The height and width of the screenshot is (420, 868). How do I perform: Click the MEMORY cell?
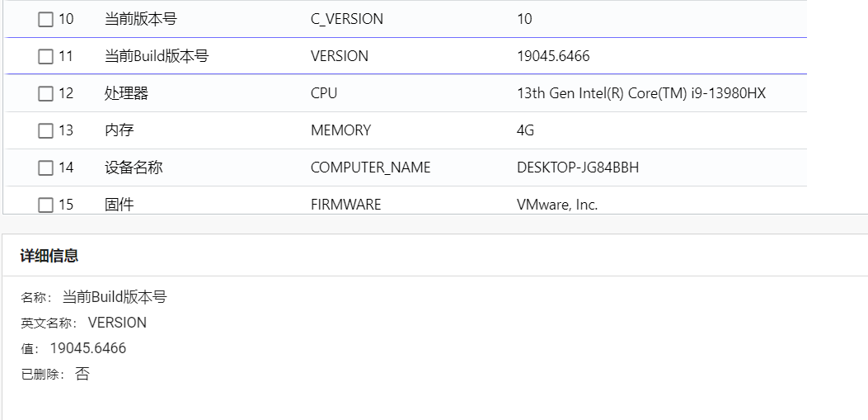coord(340,130)
